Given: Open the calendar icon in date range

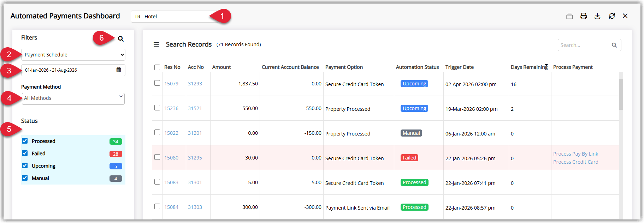Looking at the screenshot, I should [119, 70].
